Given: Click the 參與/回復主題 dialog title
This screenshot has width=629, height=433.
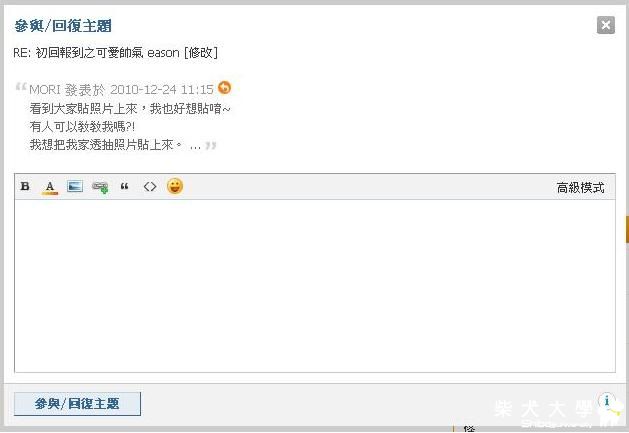Looking at the screenshot, I should 63,26.
